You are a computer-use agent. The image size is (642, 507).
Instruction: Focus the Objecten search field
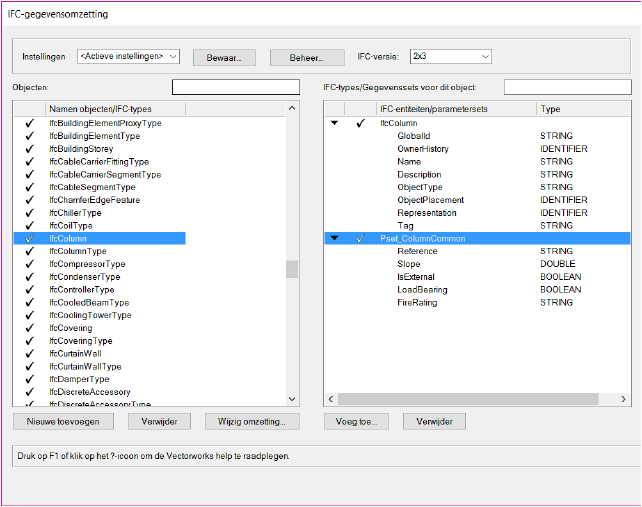pos(235,88)
